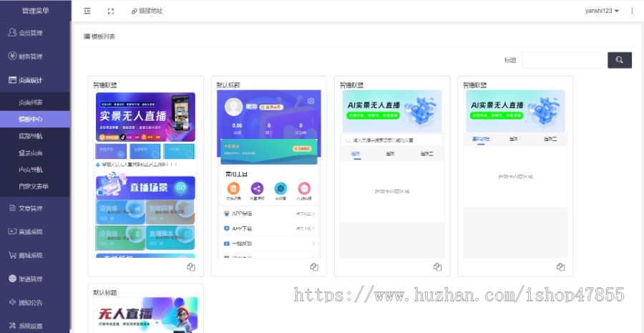This screenshot has width=644, height=333.
Task: Select 模板中心 submenu item
Action: coord(35,119)
